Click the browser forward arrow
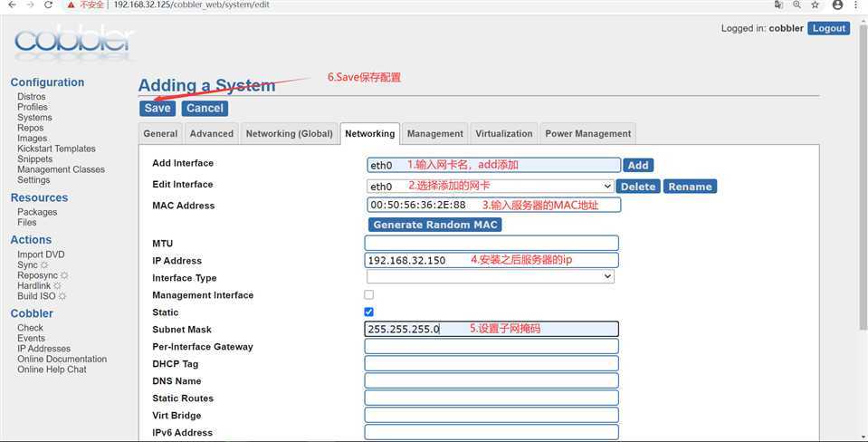Viewport: 868px width, 442px height. click(x=30, y=5)
